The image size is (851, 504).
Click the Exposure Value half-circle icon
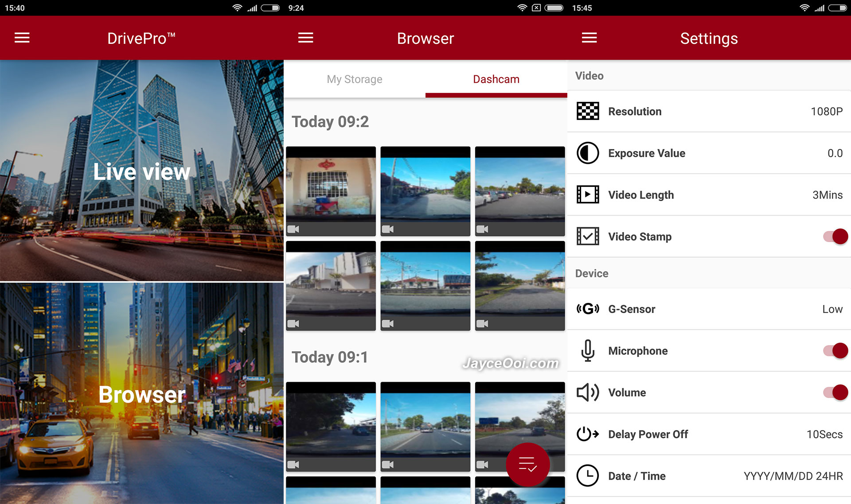point(588,153)
